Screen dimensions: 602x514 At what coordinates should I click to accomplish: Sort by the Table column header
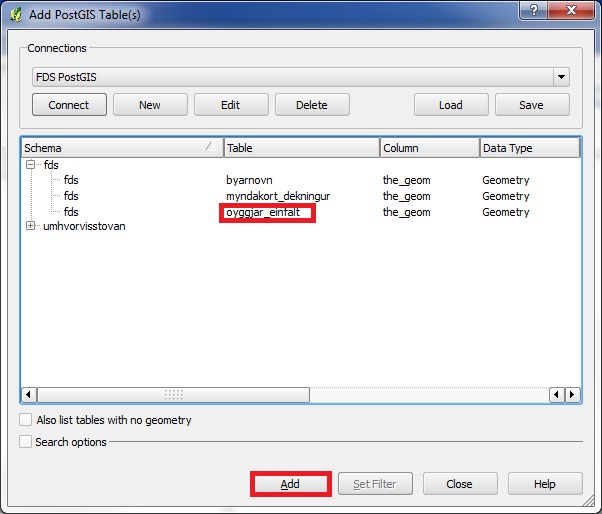tap(302, 148)
